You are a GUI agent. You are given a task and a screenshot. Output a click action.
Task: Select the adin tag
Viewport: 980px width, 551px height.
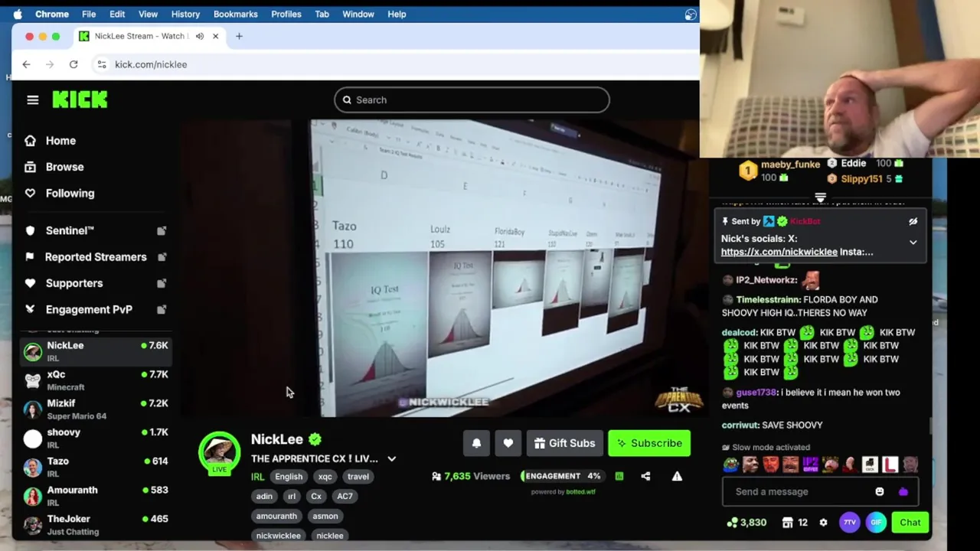pos(264,496)
